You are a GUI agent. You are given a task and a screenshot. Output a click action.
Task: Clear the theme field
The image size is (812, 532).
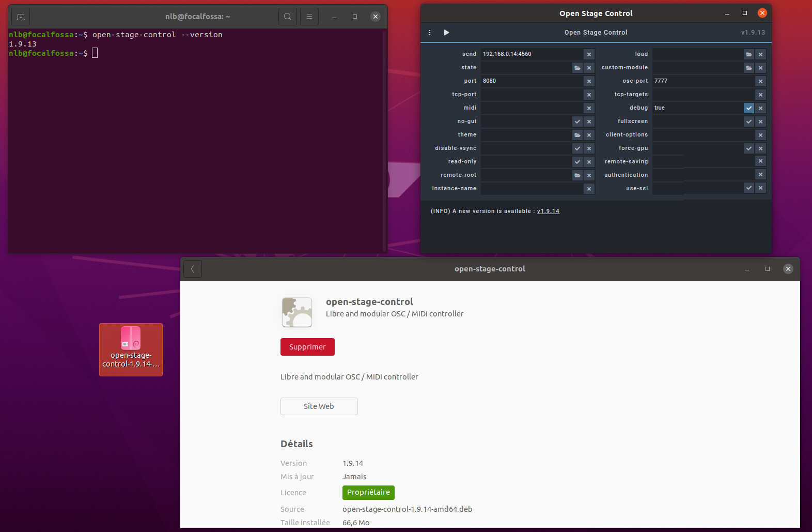pyautogui.click(x=589, y=135)
